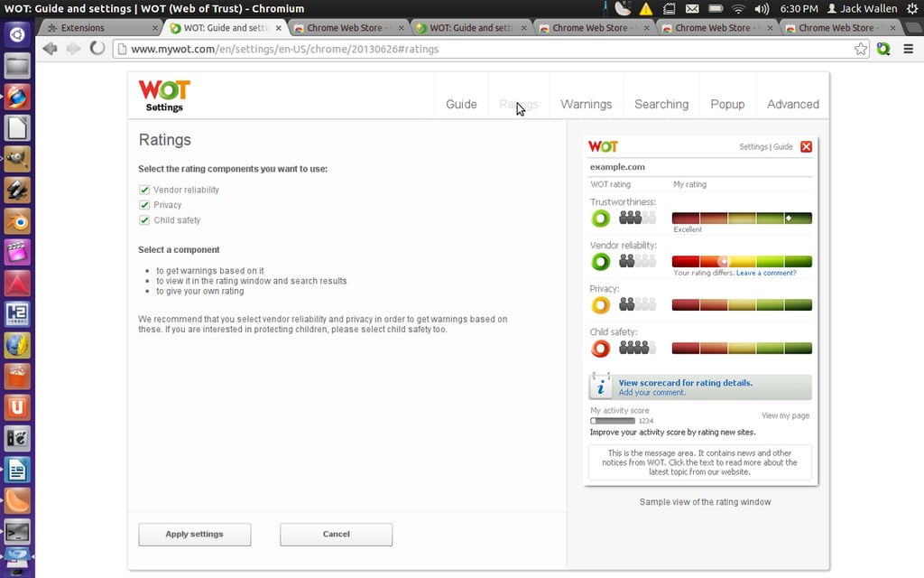Click the Apply settings button
Screen dimensions: 924x578
pyautogui.click(x=195, y=535)
